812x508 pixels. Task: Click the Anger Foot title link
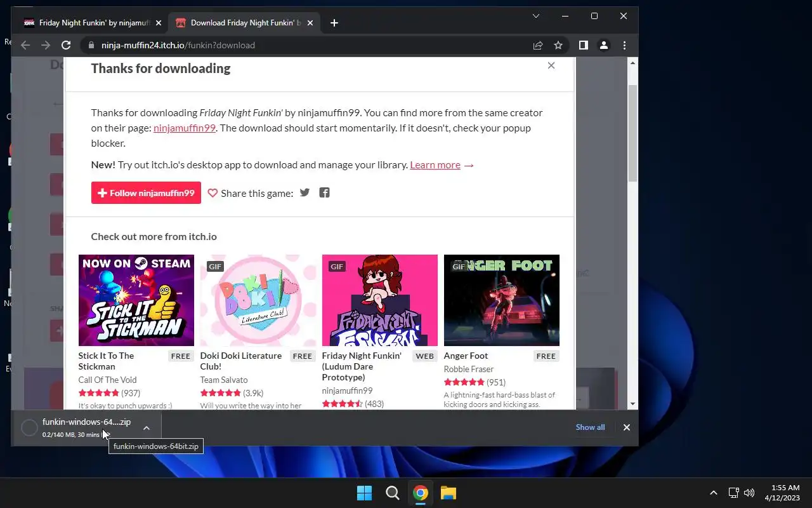466,356
